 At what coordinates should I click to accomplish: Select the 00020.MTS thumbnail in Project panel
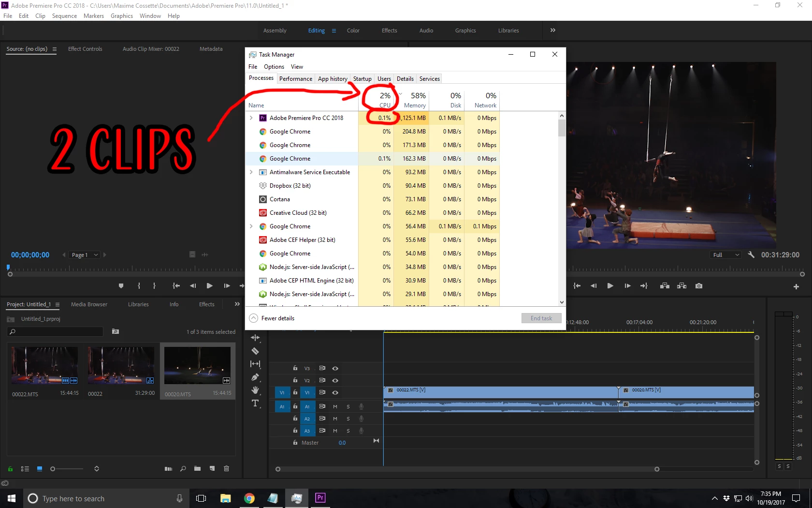pos(197,366)
